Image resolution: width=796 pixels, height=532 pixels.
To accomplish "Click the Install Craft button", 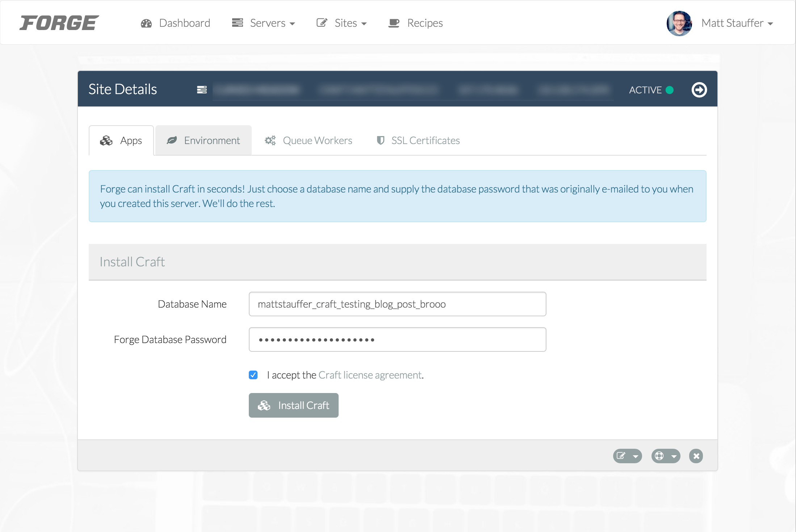I will [293, 405].
